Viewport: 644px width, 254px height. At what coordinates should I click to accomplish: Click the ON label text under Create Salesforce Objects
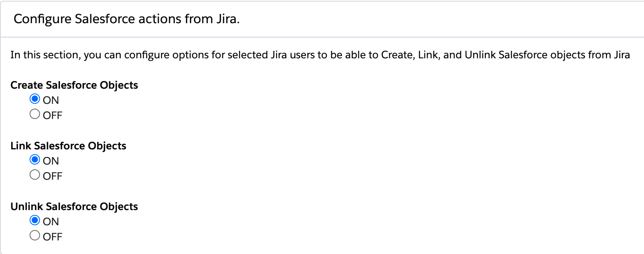51,100
